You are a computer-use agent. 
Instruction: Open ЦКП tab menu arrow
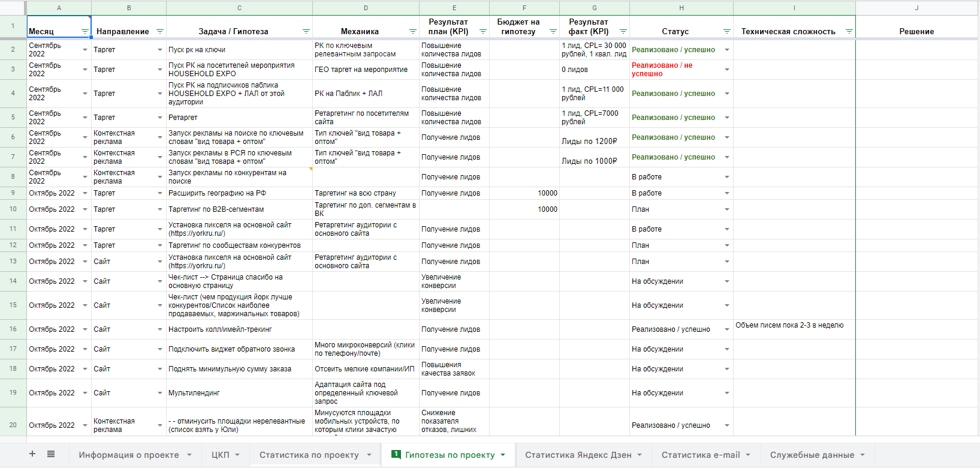pyautogui.click(x=237, y=455)
